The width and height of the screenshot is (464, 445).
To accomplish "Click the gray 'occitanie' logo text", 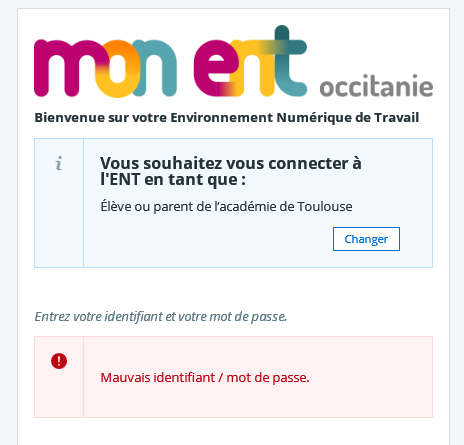I will click(x=376, y=86).
